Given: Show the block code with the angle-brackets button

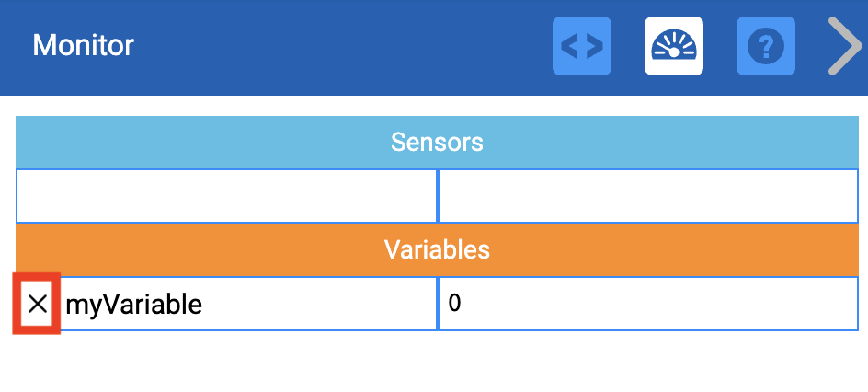Looking at the screenshot, I should point(581,46).
